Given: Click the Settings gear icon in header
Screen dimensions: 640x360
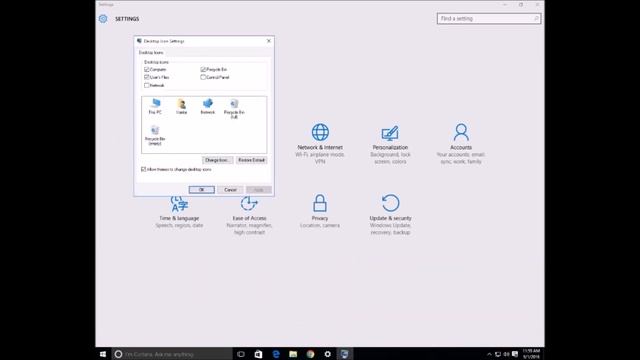Looking at the screenshot, I should tap(103, 19).
